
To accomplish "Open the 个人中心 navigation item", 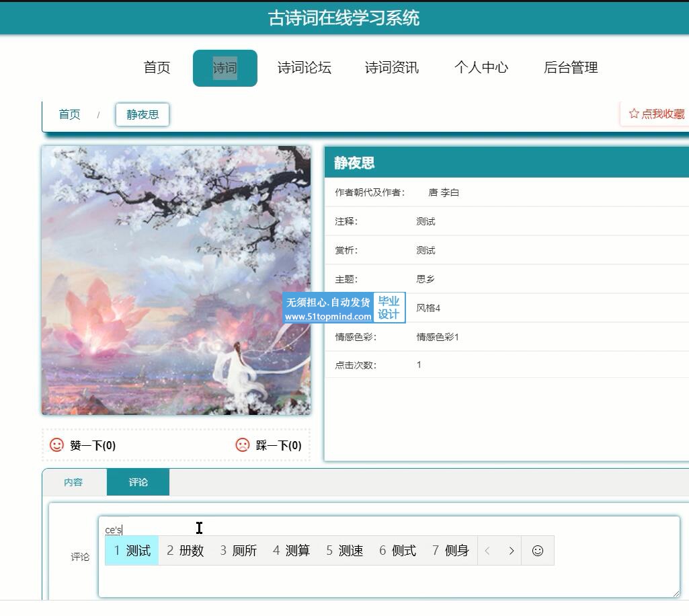I will 481,68.
